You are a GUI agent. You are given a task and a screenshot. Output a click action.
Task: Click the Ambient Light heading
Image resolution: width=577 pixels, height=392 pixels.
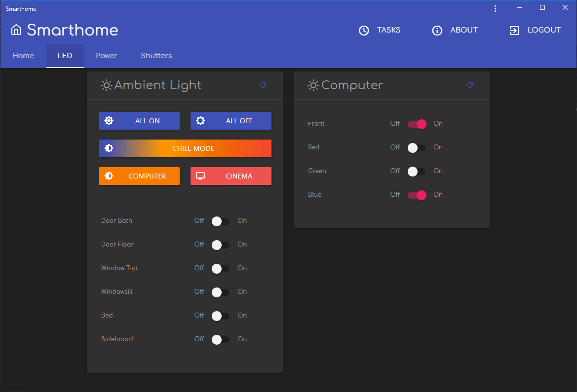coord(158,85)
